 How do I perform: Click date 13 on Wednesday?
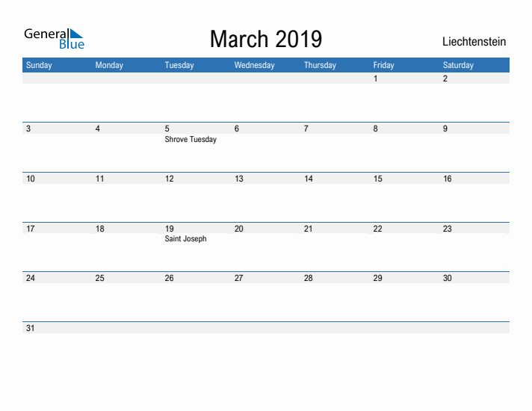click(239, 179)
